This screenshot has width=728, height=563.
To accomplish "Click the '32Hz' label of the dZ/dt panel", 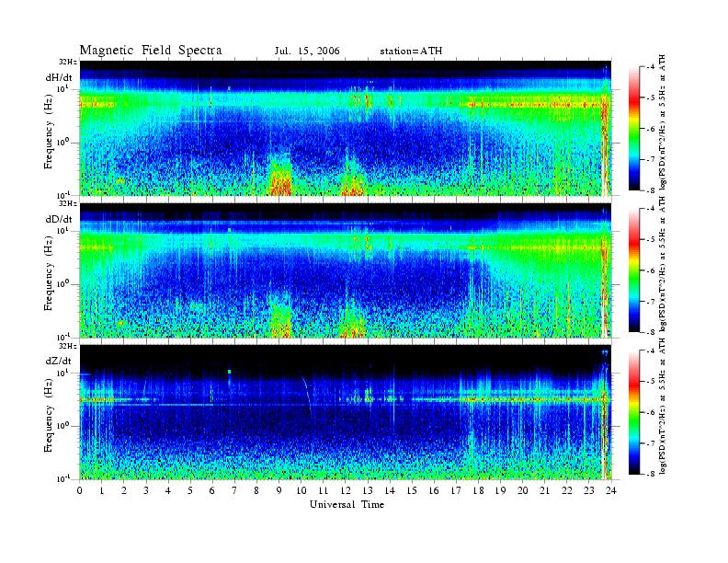I will [68, 346].
